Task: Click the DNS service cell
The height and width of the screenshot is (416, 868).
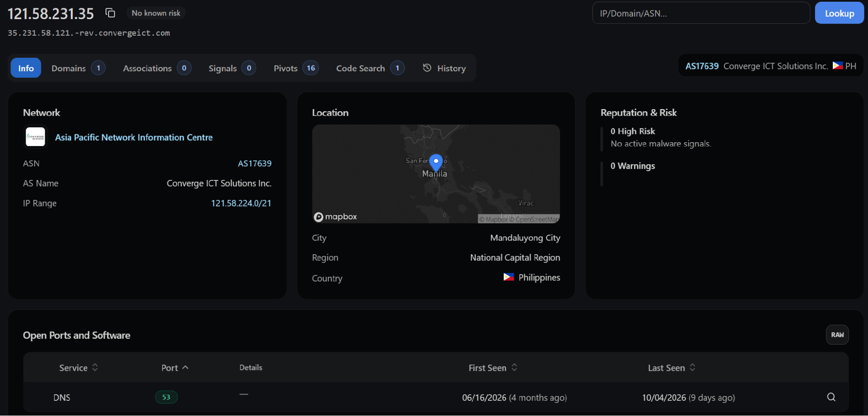Action: [62, 397]
